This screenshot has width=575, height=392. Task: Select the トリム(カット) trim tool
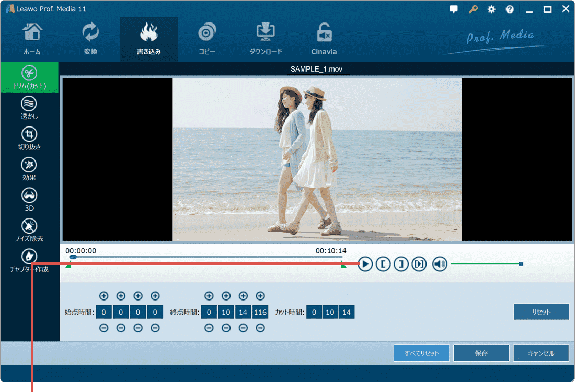pyautogui.click(x=29, y=77)
